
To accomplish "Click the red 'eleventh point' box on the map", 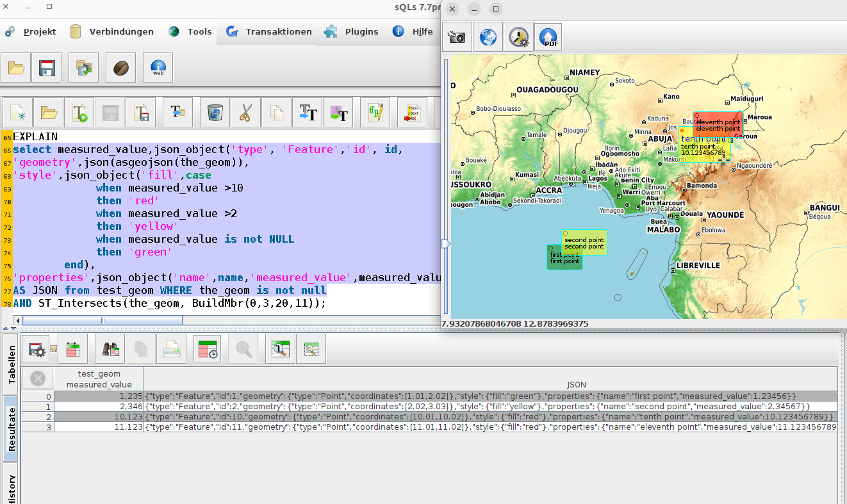I will tap(718, 125).
